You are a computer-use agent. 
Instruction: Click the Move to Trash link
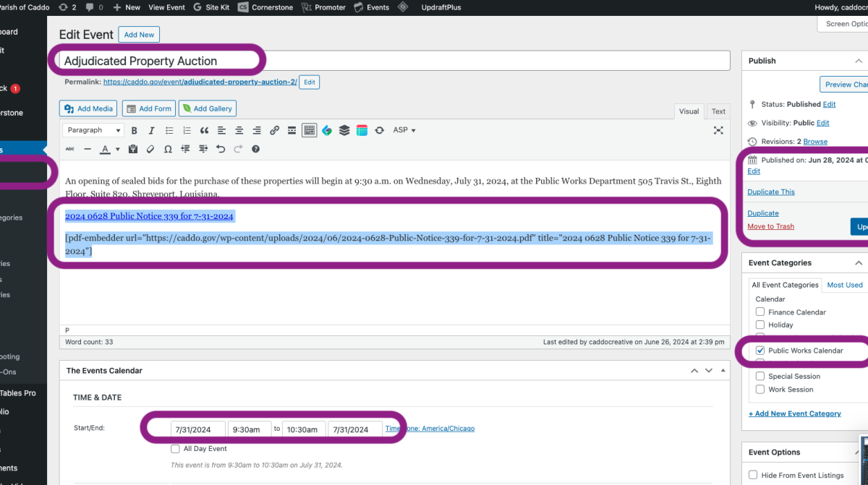tap(770, 226)
